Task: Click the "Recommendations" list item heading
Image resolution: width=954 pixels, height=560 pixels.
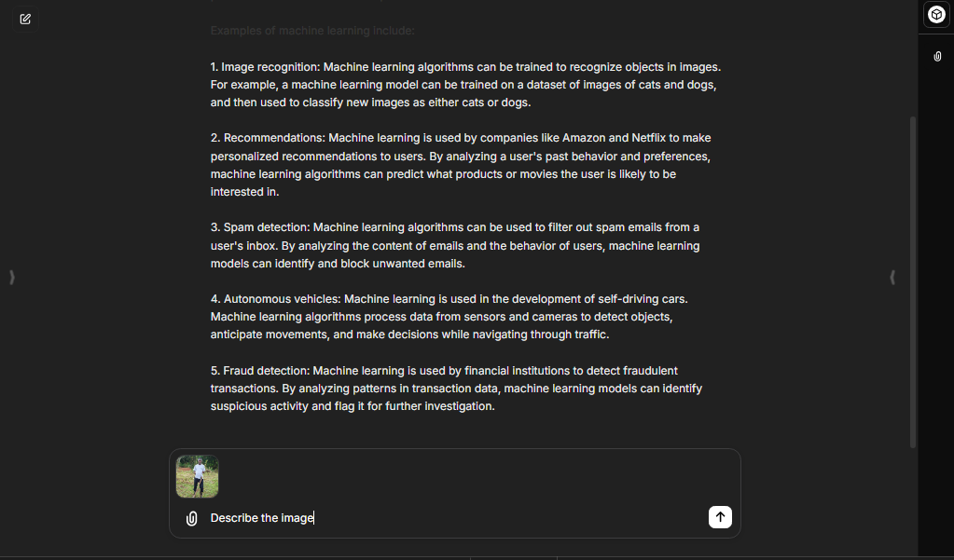Action: [273, 138]
